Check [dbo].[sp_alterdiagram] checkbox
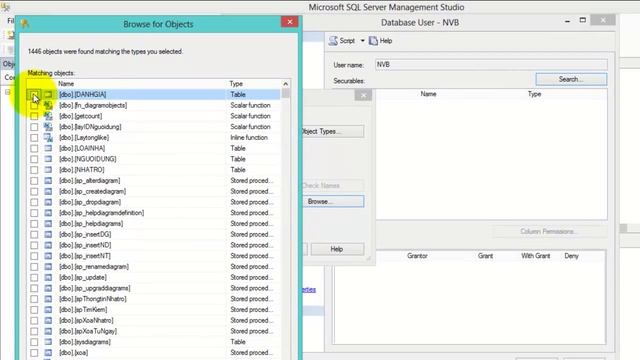The image size is (640, 360). 34,181
